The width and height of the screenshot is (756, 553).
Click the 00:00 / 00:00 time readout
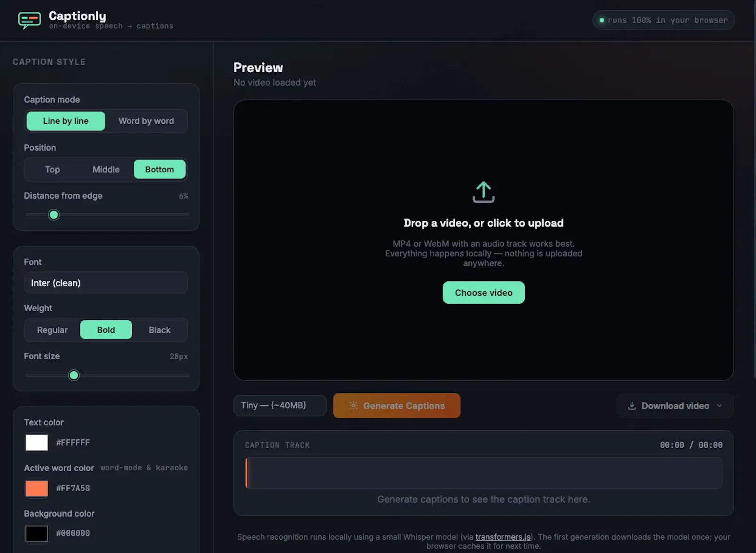(x=691, y=445)
